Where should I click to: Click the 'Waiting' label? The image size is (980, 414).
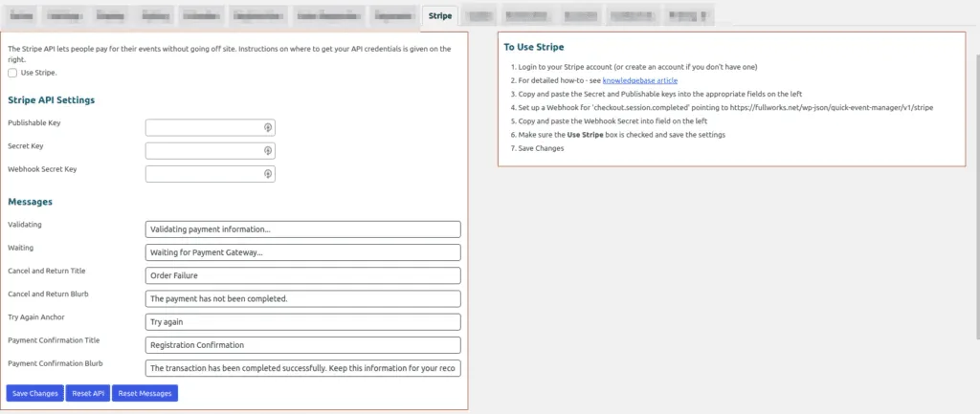[x=21, y=248]
